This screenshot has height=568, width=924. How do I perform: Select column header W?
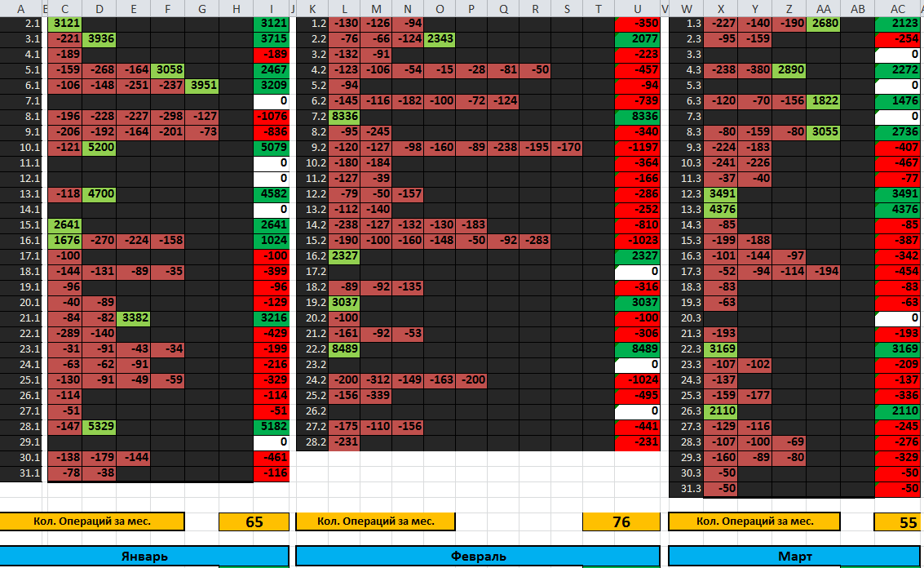(686, 8)
